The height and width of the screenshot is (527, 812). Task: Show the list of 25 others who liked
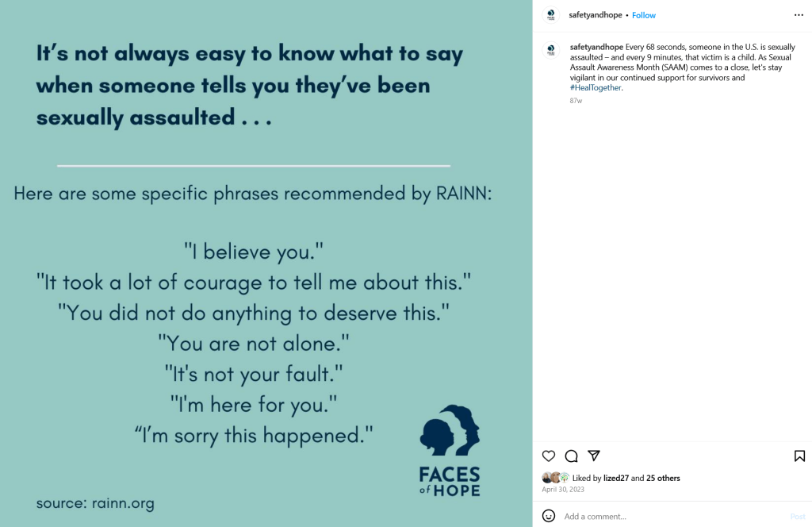click(663, 478)
